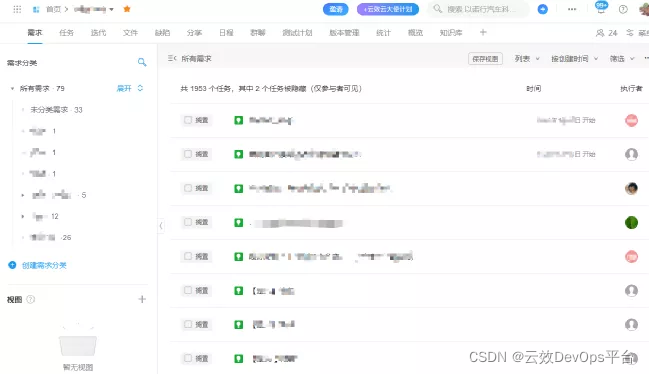Switch to the 迭代 tab
Viewport: 649px width, 374px height.
click(x=98, y=33)
